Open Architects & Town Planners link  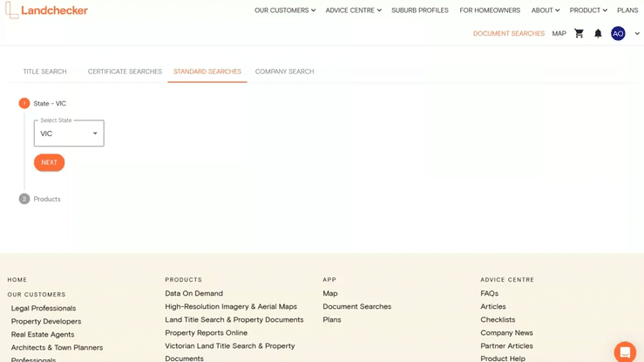tap(58, 348)
